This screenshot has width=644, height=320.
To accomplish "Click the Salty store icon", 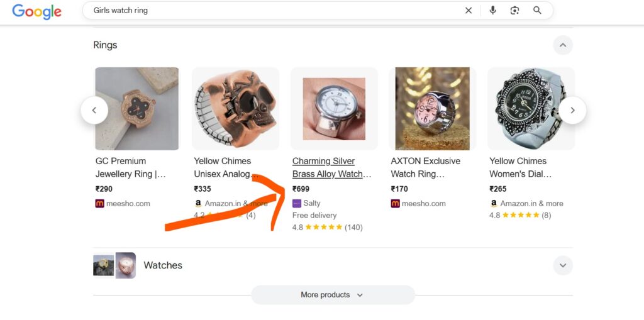I will coord(297,203).
